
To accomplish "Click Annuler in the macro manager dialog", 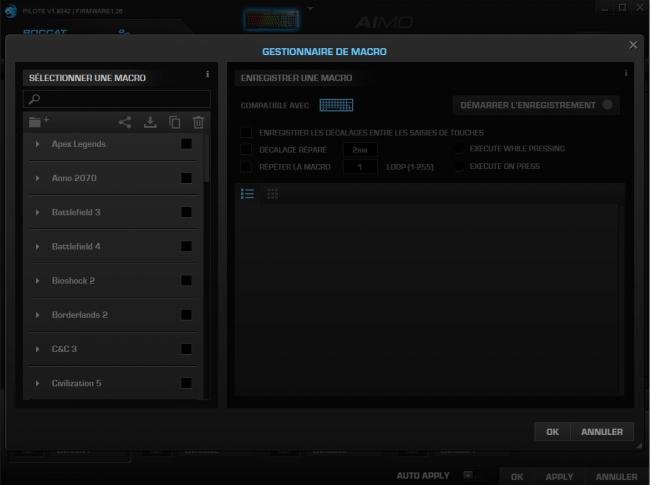I will point(602,432).
